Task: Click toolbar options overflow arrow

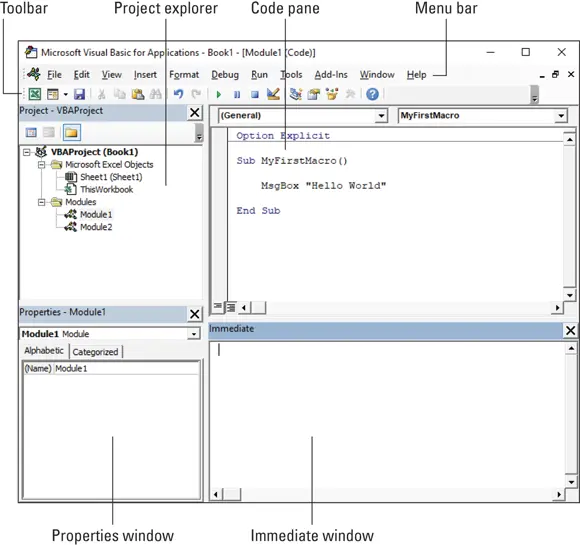Action: pos(534,95)
